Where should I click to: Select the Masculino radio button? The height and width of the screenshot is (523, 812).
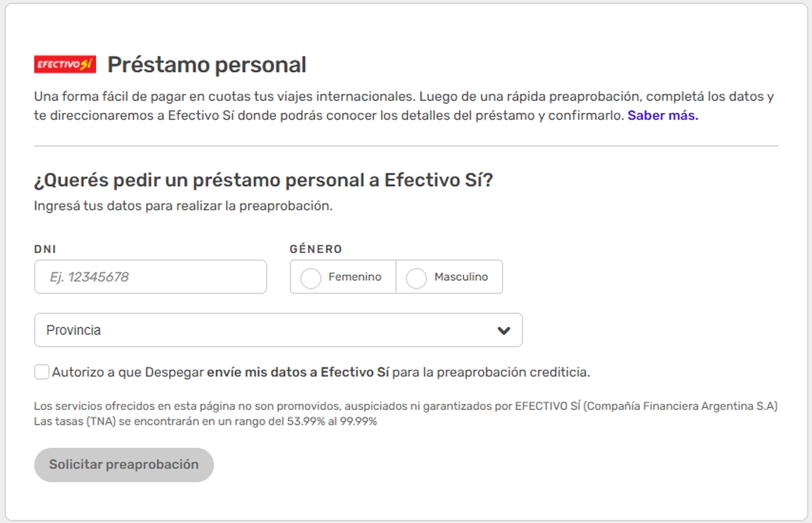click(x=415, y=277)
